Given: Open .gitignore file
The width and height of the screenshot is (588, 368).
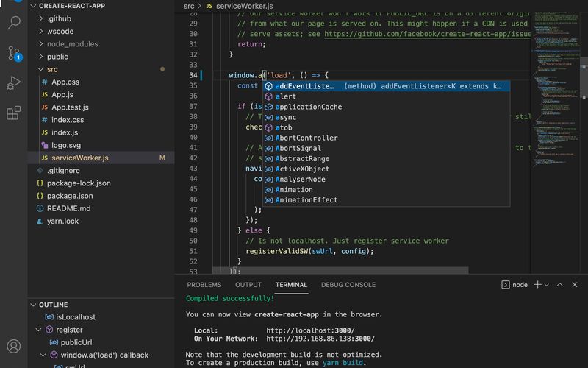Looking at the screenshot, I should click(x=101, y=171).
